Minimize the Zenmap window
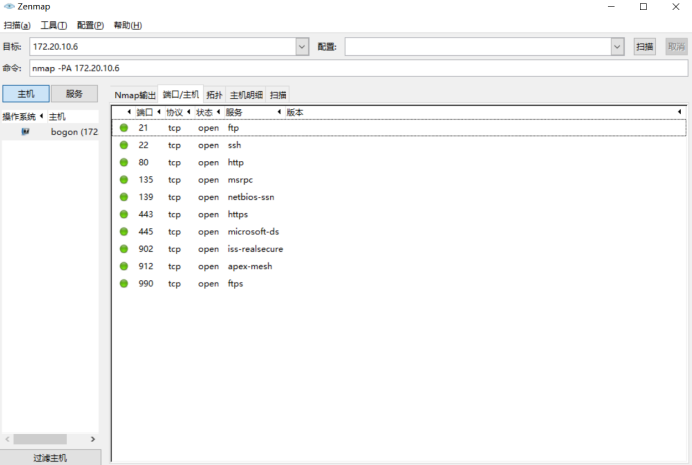Viewport: 692px width, 465px height. pyautogui.click(x=611, y=7)
